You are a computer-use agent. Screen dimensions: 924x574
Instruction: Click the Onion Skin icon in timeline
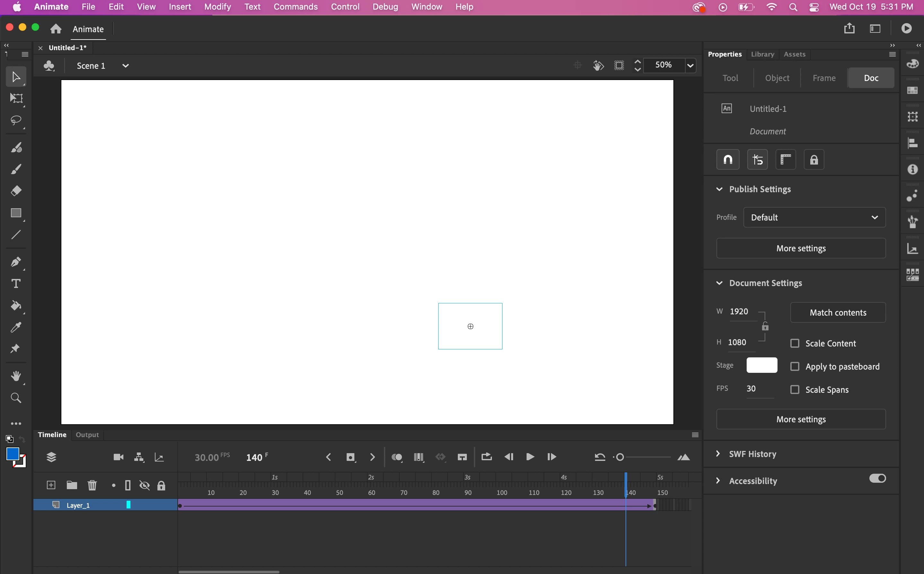tap(396, 457)
